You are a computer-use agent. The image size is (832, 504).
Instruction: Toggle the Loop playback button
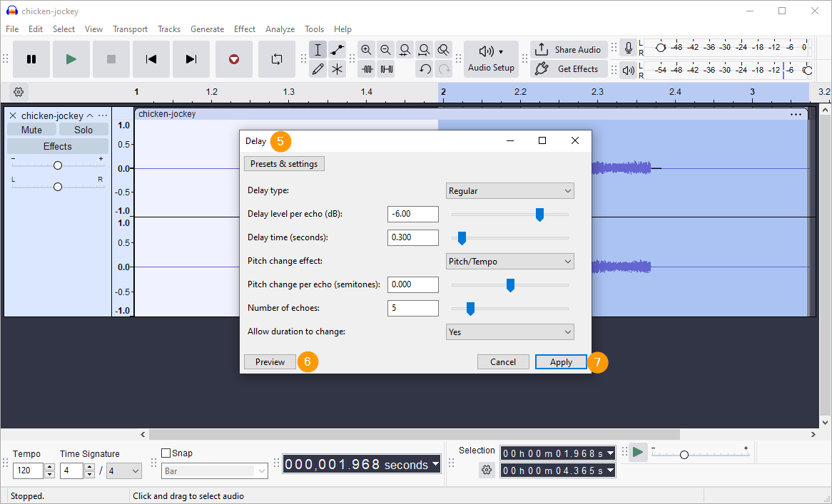(277, 59)
